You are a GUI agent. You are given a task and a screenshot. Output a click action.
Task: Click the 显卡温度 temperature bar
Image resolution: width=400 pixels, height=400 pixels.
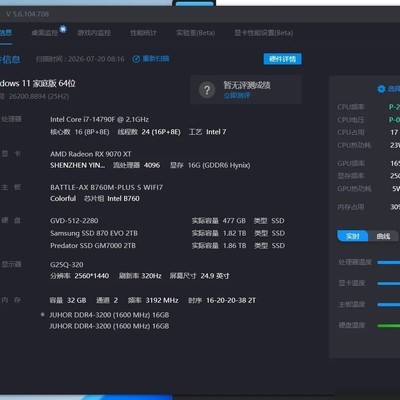(x=389, y=284)
